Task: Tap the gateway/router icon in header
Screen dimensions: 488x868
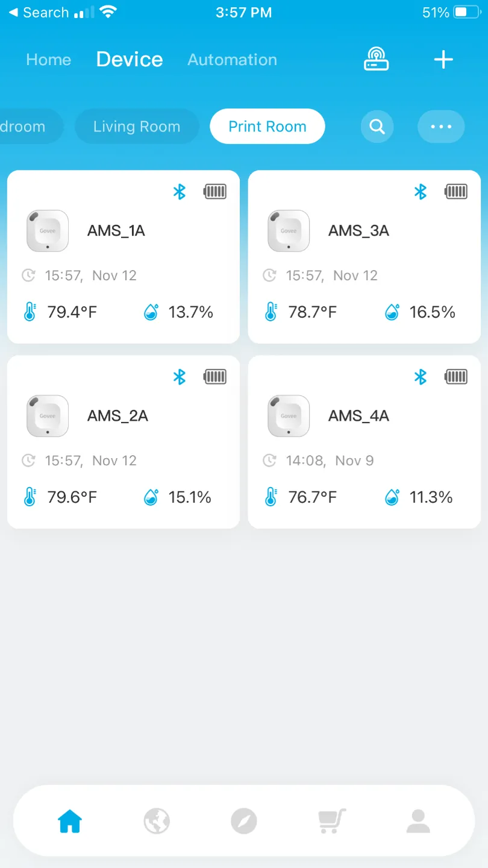Action: tap(377, 59)
